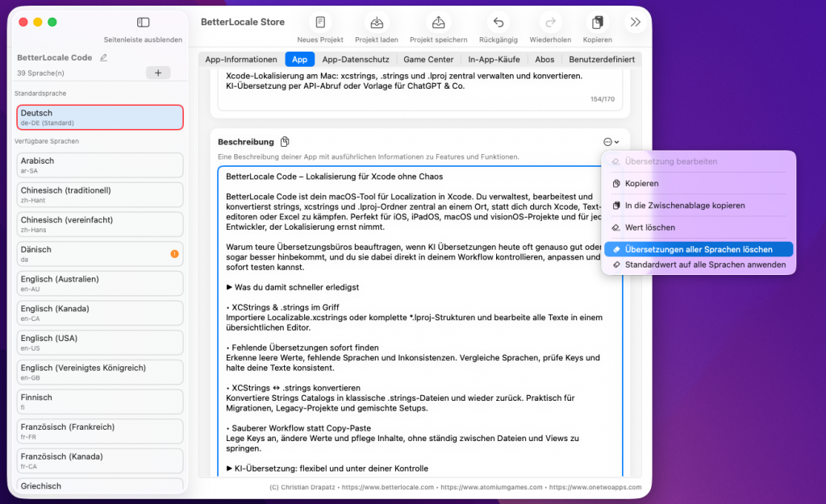Click the Projekt laden icon

[376, 23]
